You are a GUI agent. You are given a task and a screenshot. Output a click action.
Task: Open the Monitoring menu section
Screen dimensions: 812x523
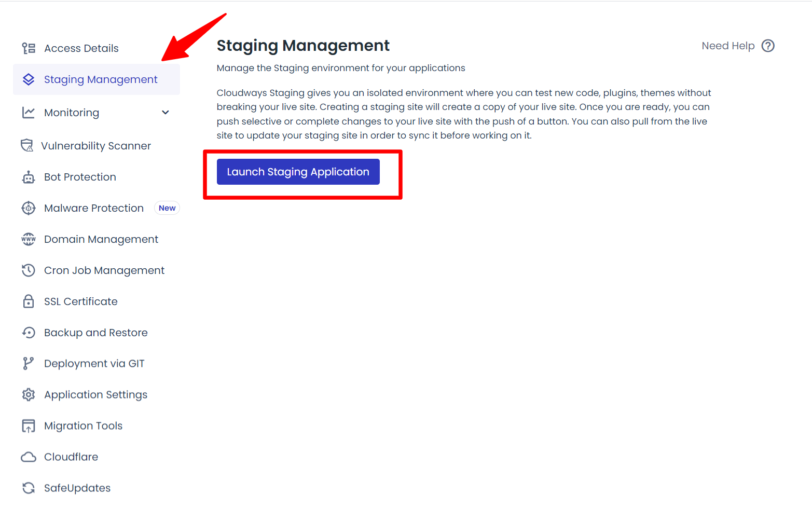pos(72,113)
